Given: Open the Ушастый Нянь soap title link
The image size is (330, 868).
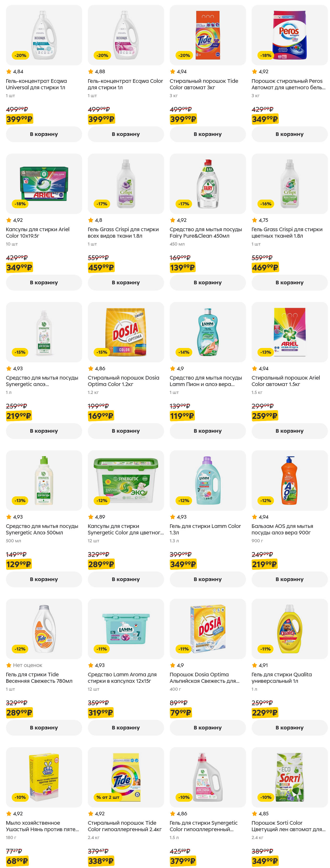Looking at the screenshot, I should tap(42, 826).
